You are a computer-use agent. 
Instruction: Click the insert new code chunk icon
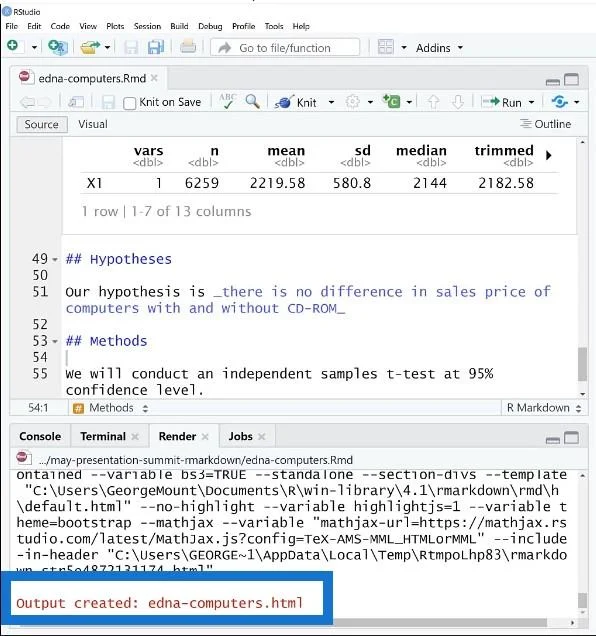click(391, 101)
